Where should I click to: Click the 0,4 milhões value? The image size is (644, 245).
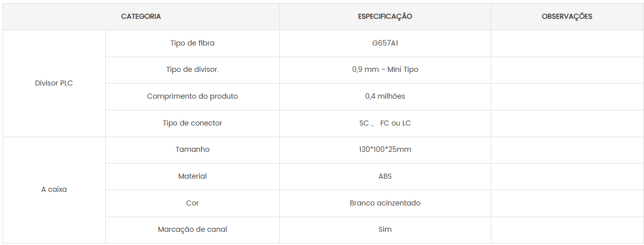tap(385, 97)
